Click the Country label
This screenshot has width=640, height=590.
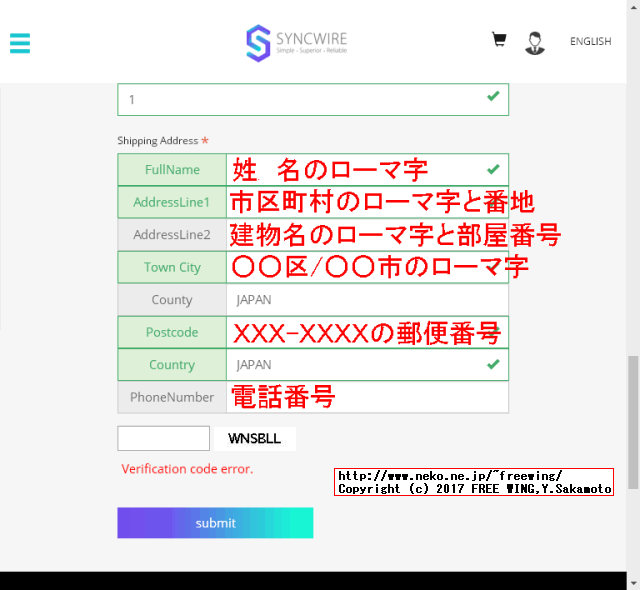[x=172, y=365]
